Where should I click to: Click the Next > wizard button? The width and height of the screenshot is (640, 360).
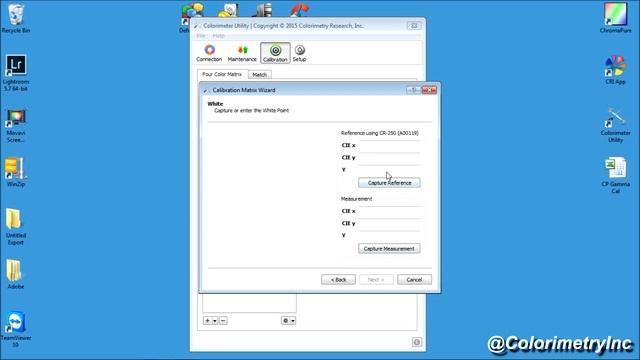click(x=376, y=280)
